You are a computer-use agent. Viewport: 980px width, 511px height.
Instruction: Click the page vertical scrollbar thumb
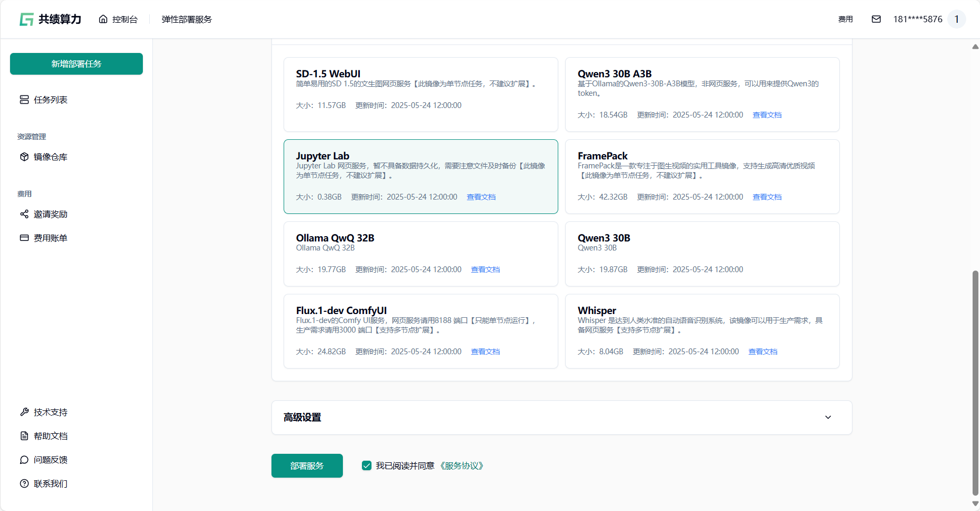[x=975, y=381]
